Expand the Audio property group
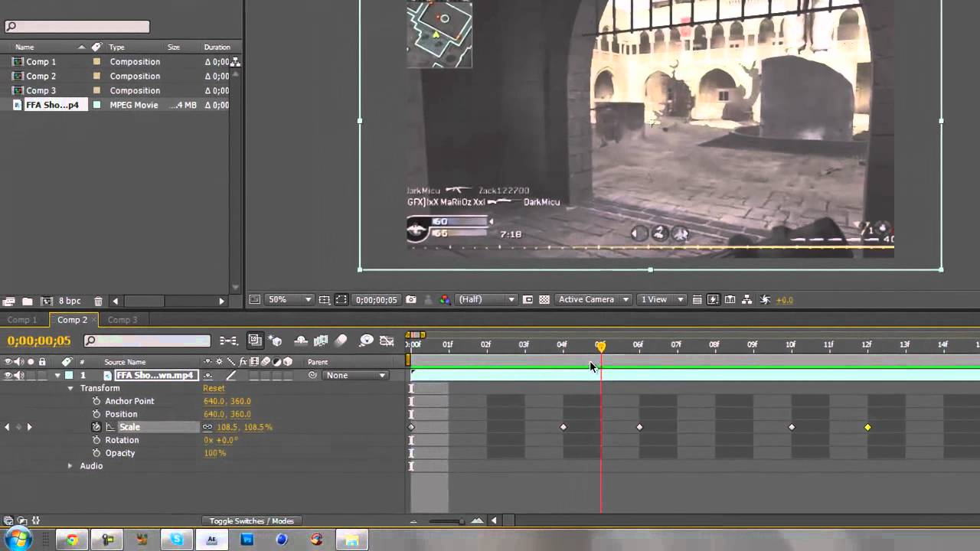Screen dimensions: 980x551 point(70,466)
